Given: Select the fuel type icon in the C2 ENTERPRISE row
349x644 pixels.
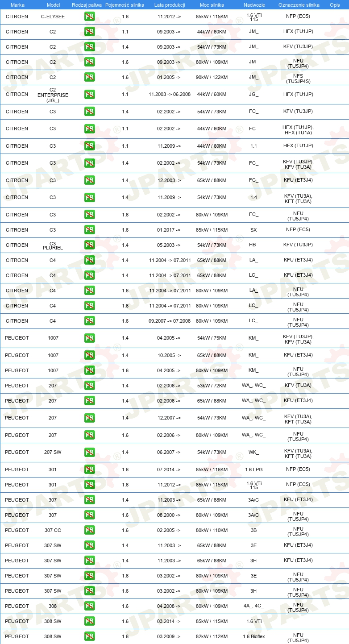Looking at the screenshot, I should (89, 94).
